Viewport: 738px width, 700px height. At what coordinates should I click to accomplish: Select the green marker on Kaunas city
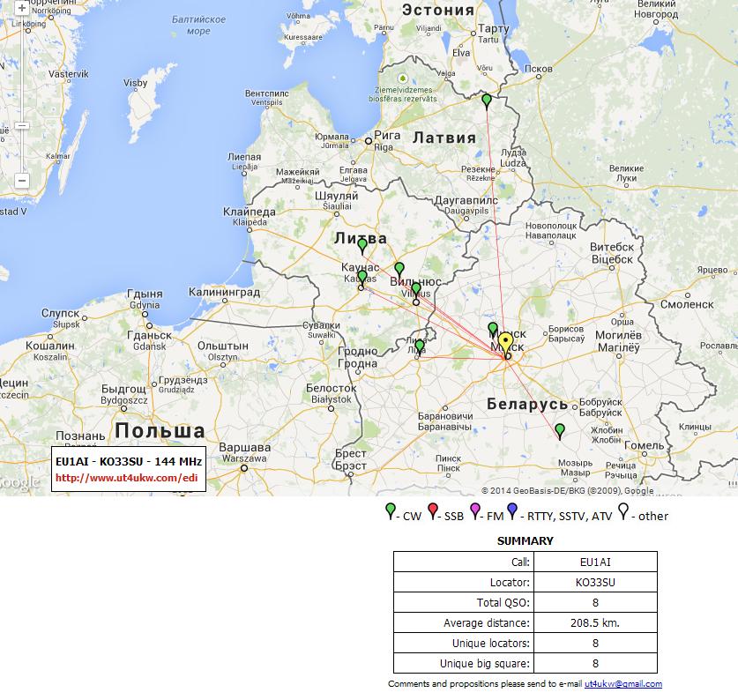pyautogui.click(x=362, y=277)
